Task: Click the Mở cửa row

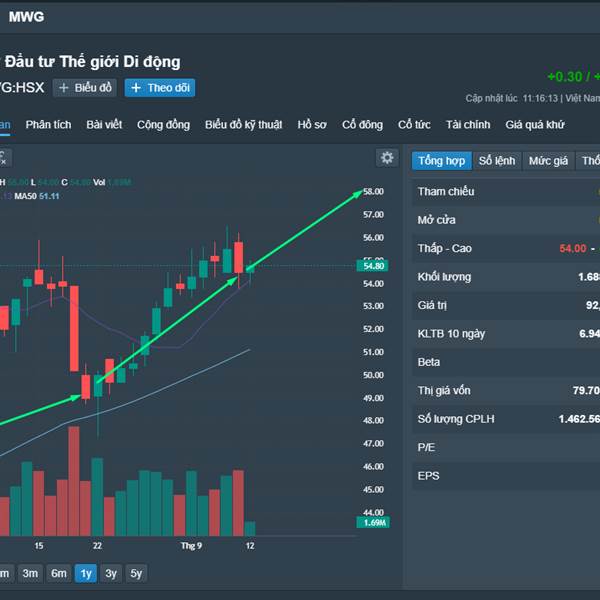Action: pos(506,220)
